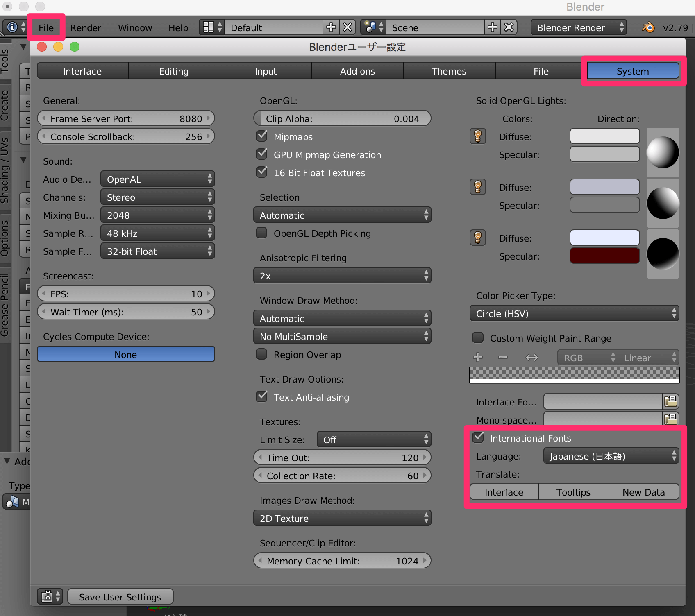Click first light direction sphere

[663, 152]
